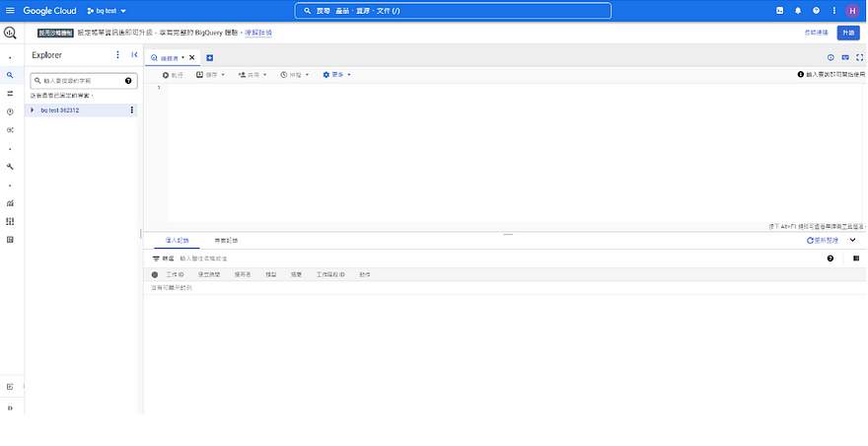Focus the Explorer resource search field
The image size is (868, 446).
(84, 81)
